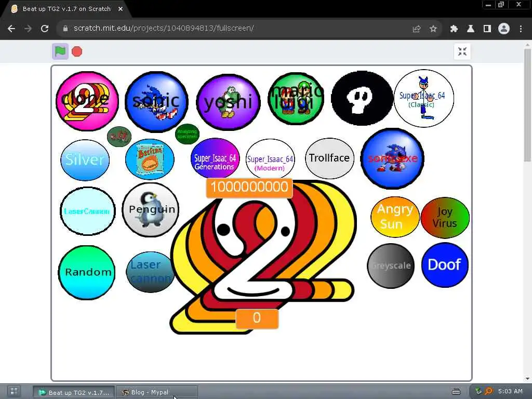The height and width of the screenshot is (399, 532).
Task: Reload the Scratch page
Action: pos(45,29)
